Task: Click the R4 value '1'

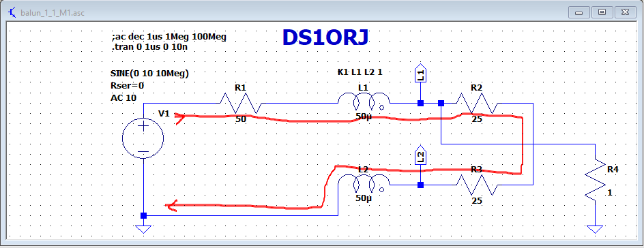Action: pyautogui.click(x=610, y=192)
